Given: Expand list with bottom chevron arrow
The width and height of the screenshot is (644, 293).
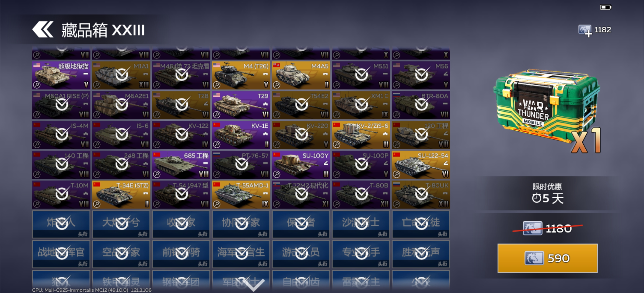Looking at the screenshot, I should pyautogui.click(x=254, y=285).
